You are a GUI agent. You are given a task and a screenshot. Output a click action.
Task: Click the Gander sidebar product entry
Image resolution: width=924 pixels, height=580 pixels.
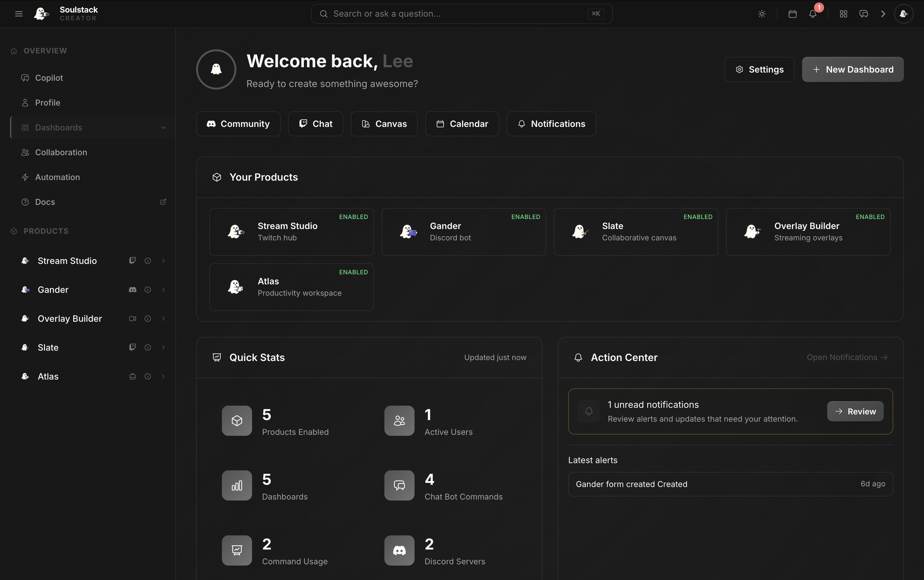tap(53, 290)
